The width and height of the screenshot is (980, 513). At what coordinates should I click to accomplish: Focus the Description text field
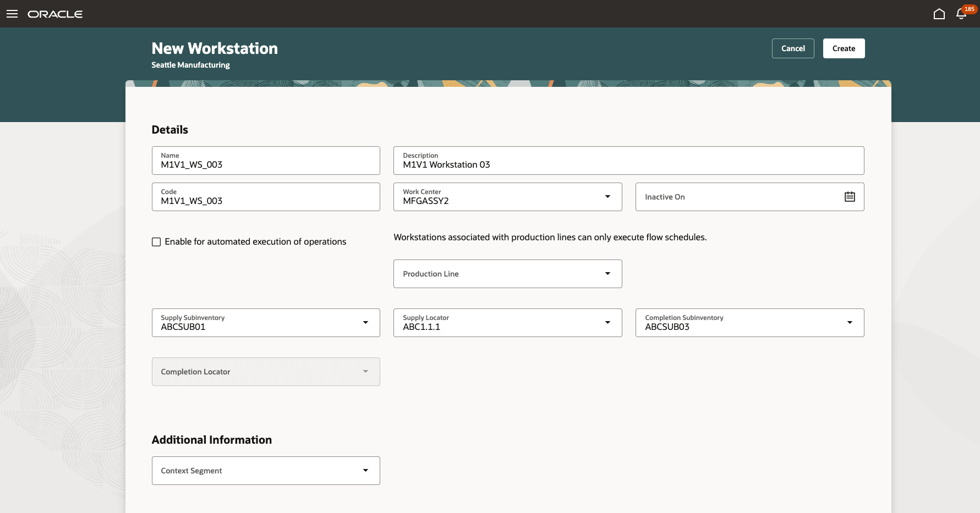[x=628, y=164]
